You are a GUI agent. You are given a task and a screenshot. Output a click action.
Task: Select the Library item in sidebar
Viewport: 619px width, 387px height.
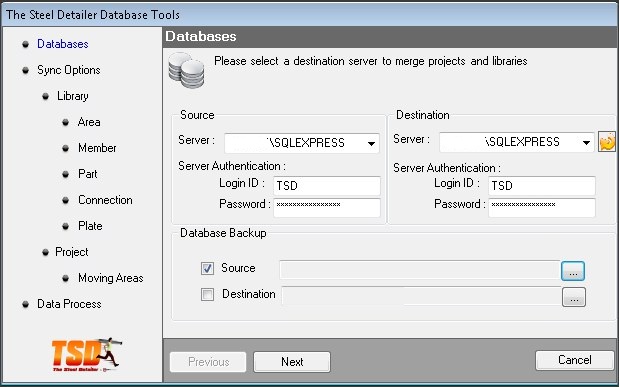[73, 96]
